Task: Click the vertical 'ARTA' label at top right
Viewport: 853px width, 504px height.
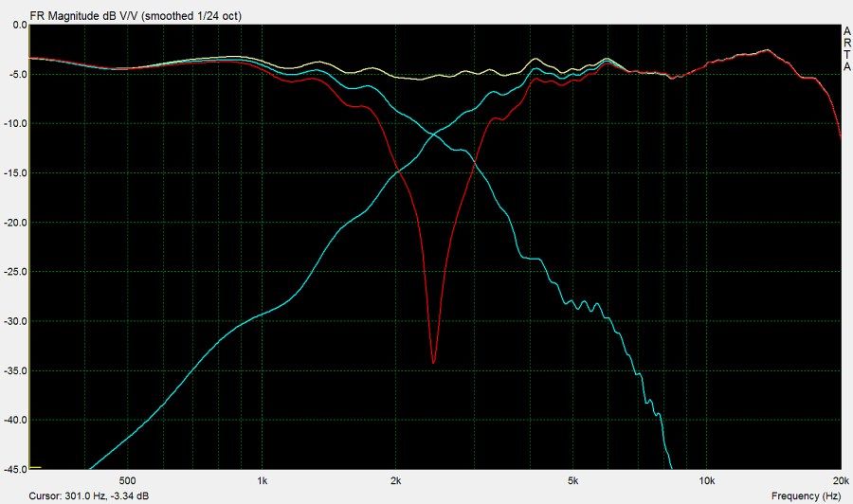Action: click(847, 49)
